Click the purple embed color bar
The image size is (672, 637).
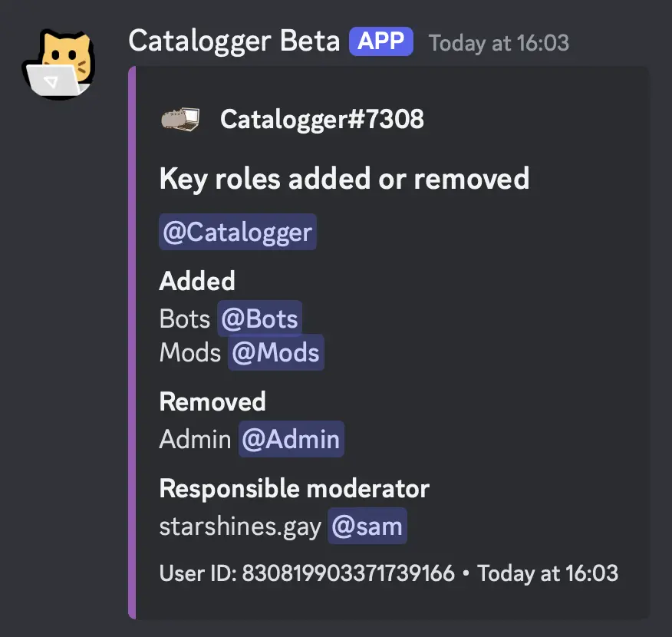(132, 342)
